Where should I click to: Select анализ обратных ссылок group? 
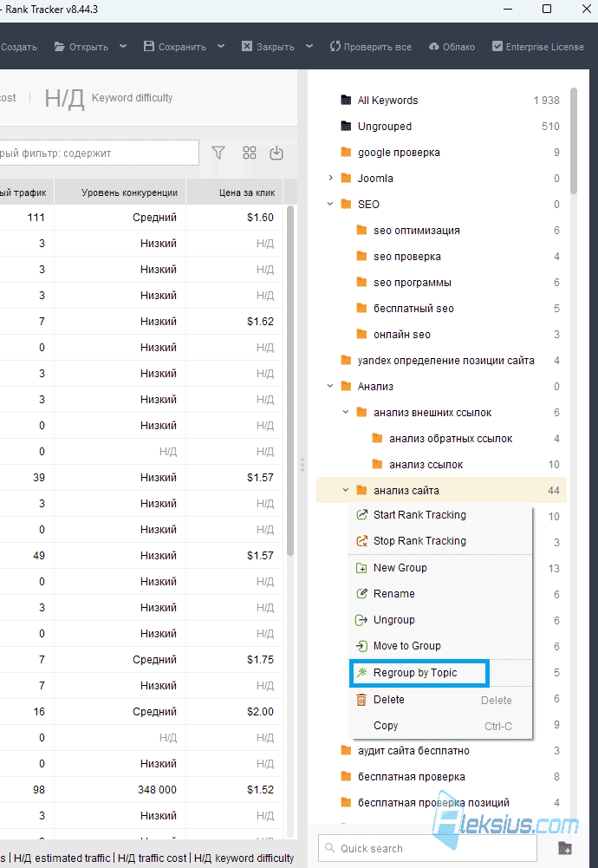click(441, 439)
